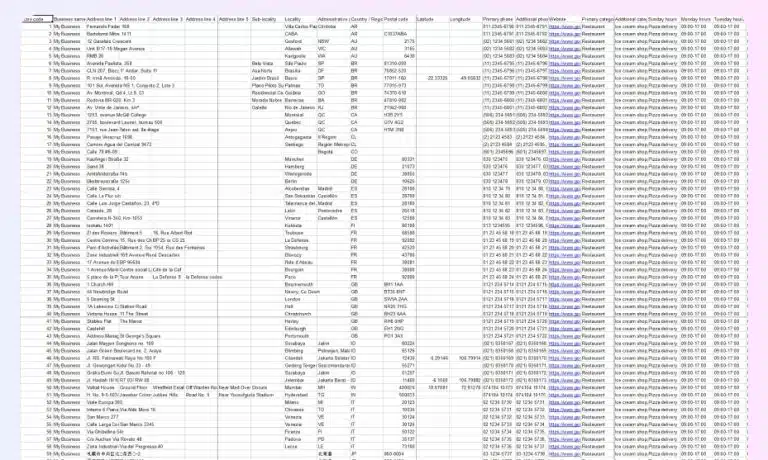Select the 'Longitude' column header
768x460 pixels.
pos(460,19)
